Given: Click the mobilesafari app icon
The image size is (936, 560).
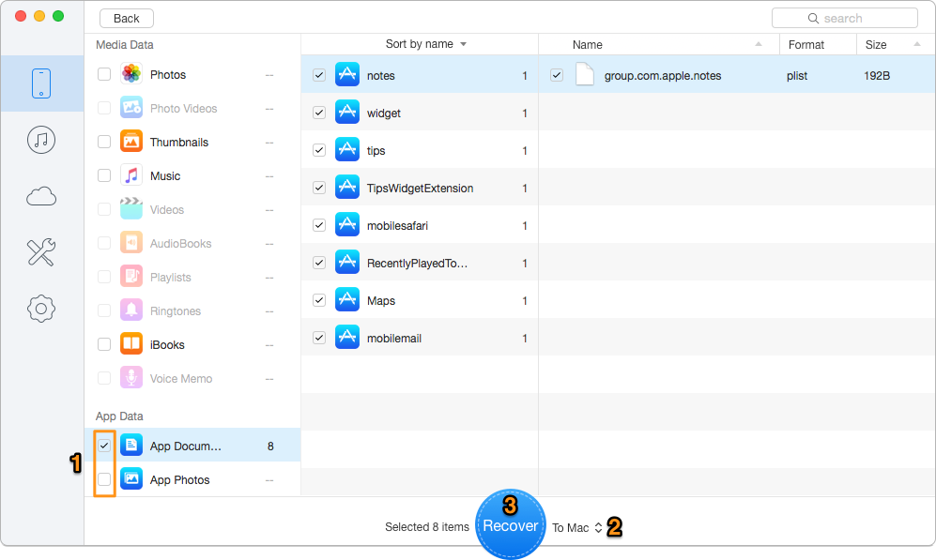Looking at the screenshot, I should point(346,225).
